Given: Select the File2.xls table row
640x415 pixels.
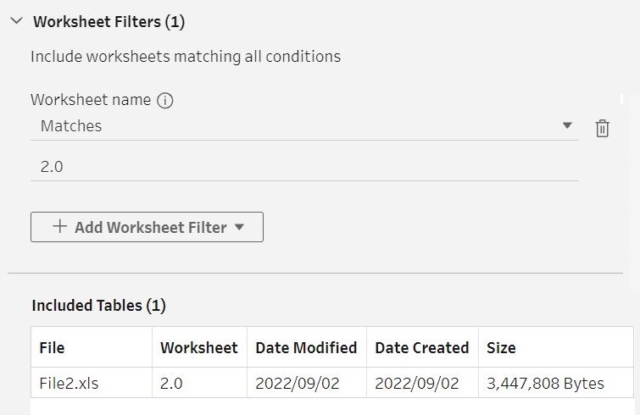Looking at the screenshot, I should coord(332,383).
